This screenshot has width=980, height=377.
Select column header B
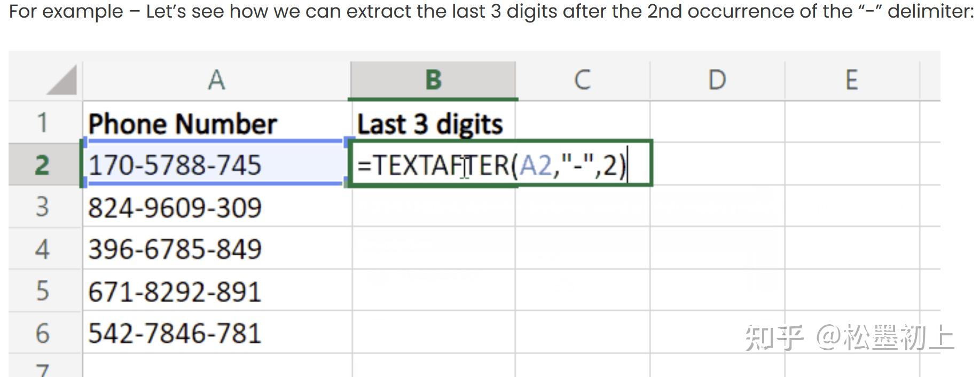pyautogui.click(x=433, y=79)
